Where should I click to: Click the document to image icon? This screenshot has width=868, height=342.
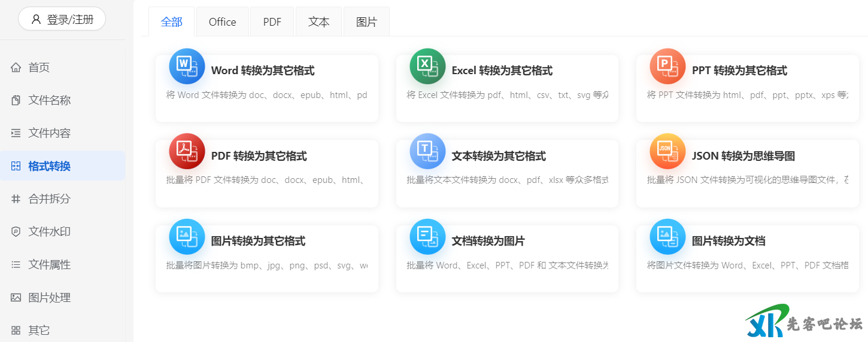point(427,237)
